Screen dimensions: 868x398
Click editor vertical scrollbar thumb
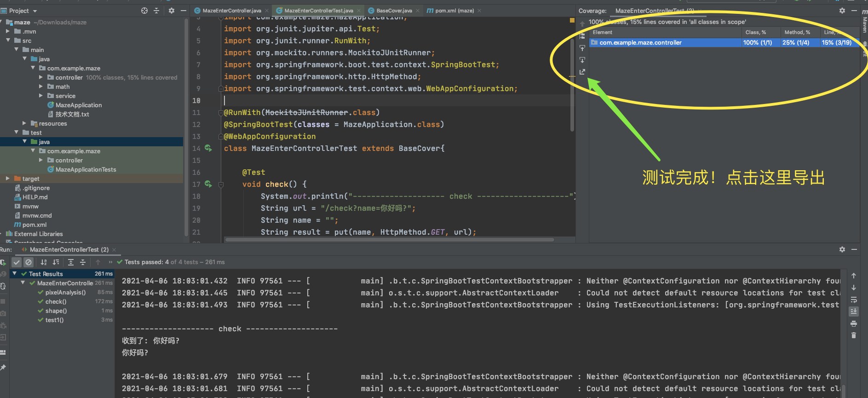(572, 85)
